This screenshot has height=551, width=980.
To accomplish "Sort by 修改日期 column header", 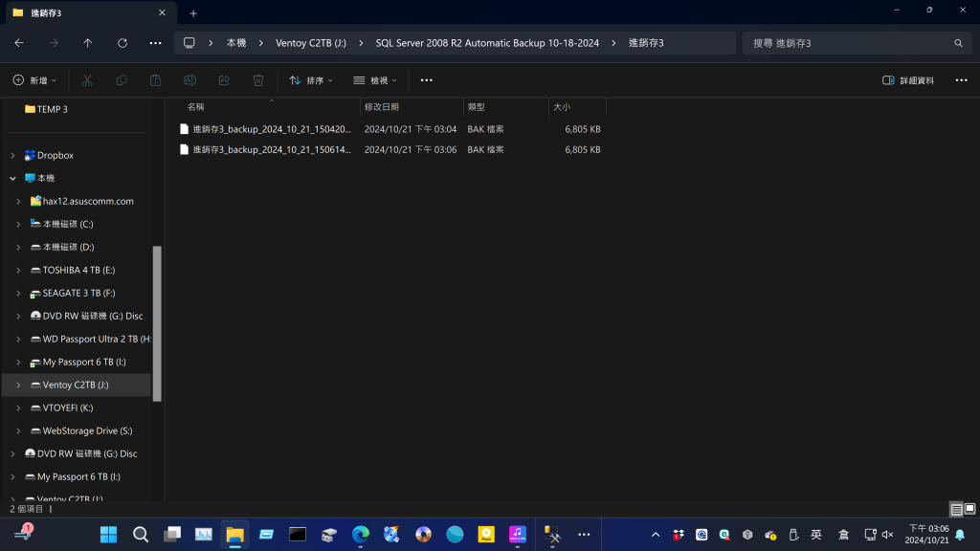I will point(382,107).
